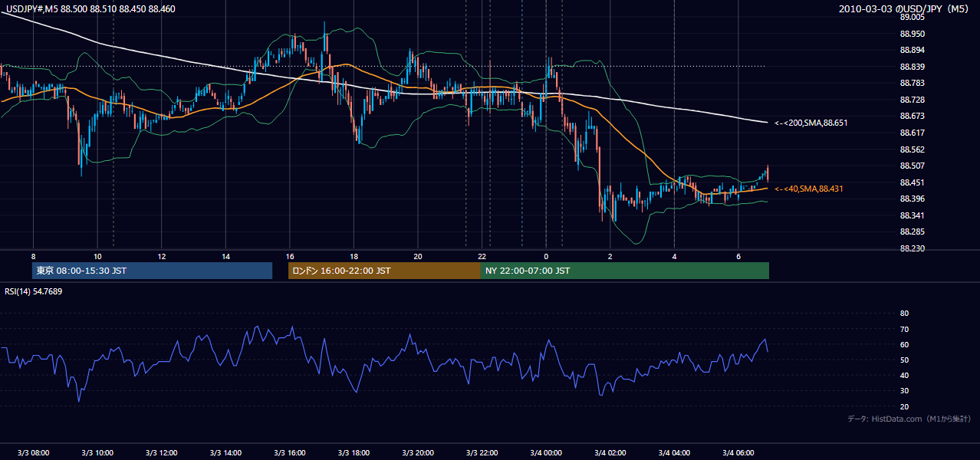This screenshot has width=980, height=460.
Task: Click the 3/4 06:00 bottom time label
Action: (738, 452)
